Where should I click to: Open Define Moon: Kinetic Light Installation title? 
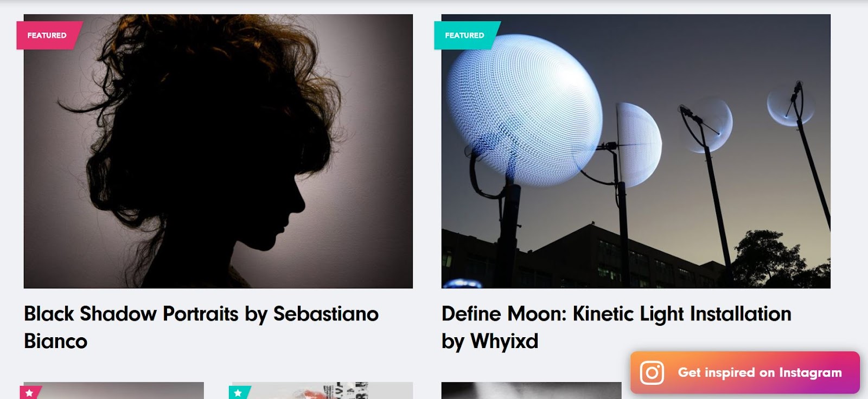point(616,314)
